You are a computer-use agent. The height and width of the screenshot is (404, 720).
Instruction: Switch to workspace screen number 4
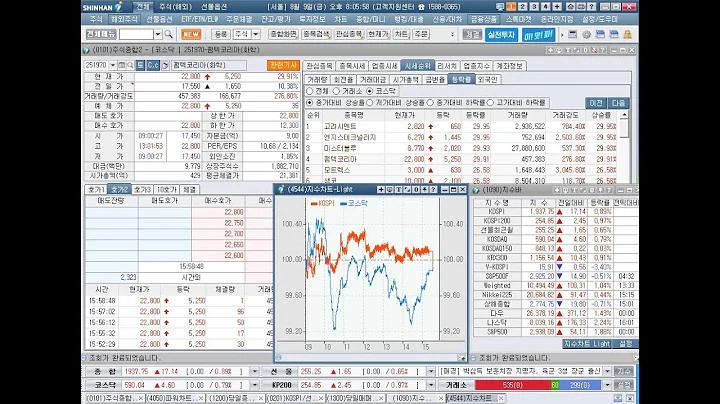[546, 7]
